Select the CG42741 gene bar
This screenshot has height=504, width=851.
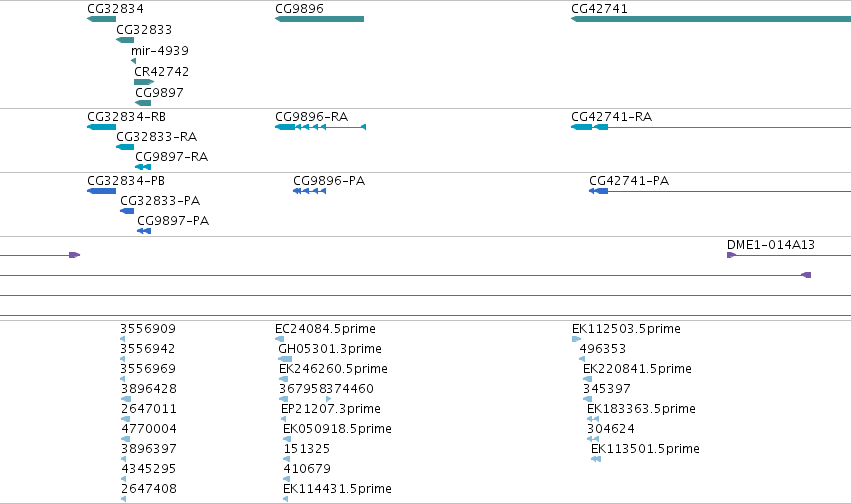point(711,19)
